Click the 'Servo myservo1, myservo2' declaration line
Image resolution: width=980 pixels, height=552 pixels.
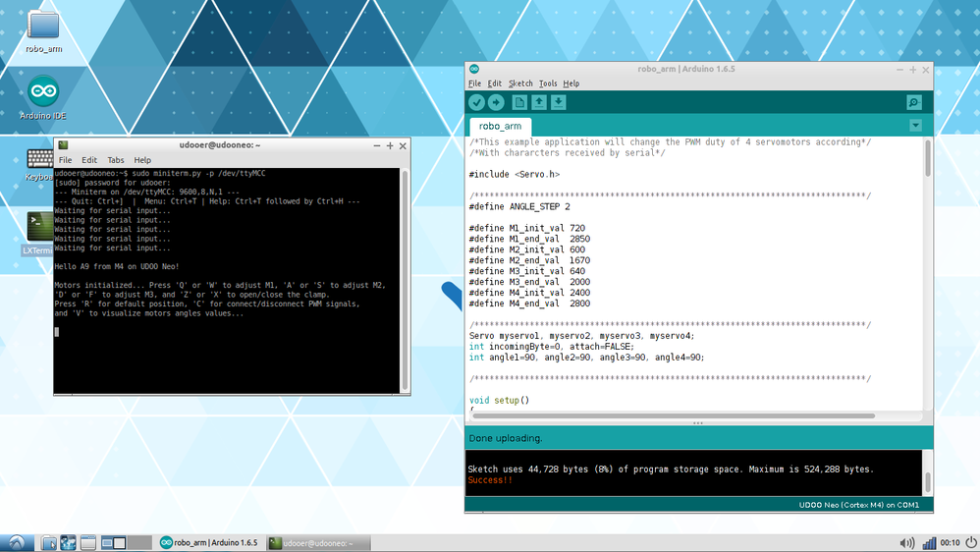tap(582, 336)
